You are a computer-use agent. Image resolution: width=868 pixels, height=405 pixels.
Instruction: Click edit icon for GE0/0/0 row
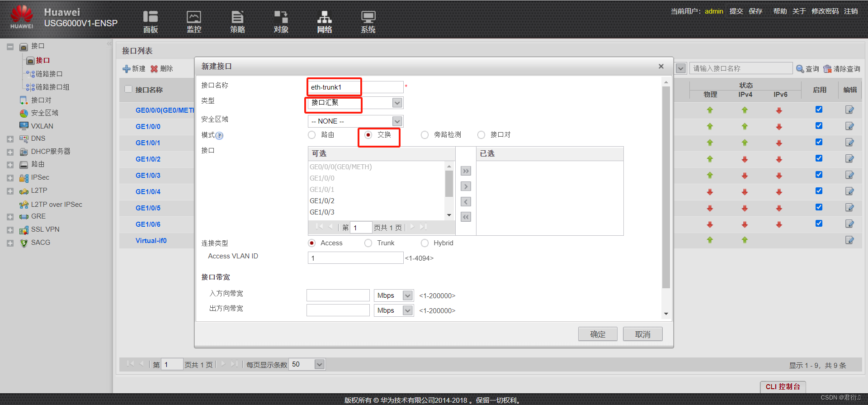tap(849, 110)
